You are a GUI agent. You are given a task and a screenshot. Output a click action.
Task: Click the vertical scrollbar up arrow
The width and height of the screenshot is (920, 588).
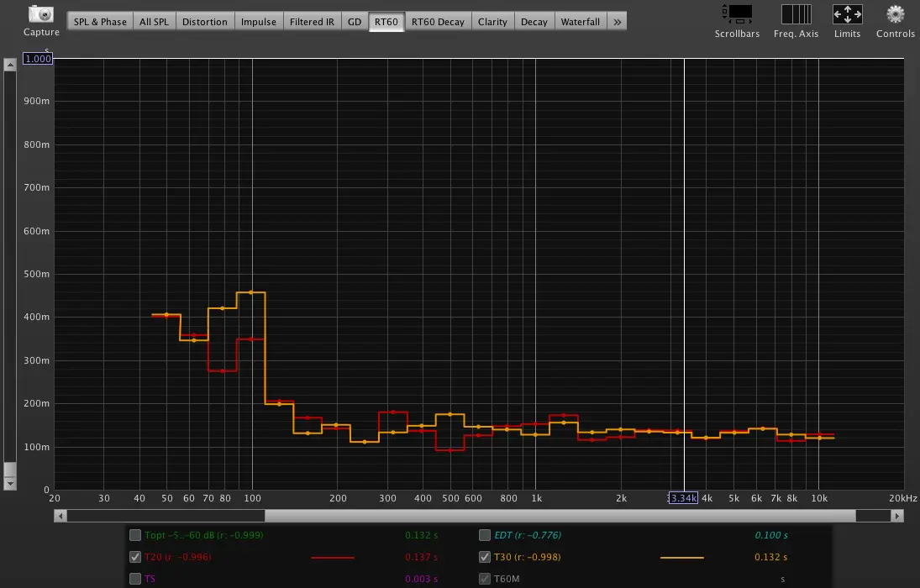tap(10, 65)
